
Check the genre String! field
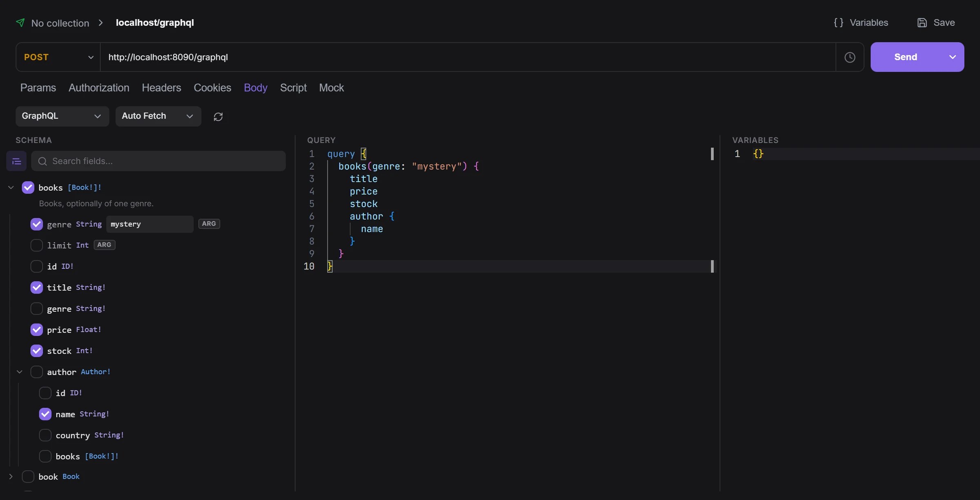pos(36,309)
